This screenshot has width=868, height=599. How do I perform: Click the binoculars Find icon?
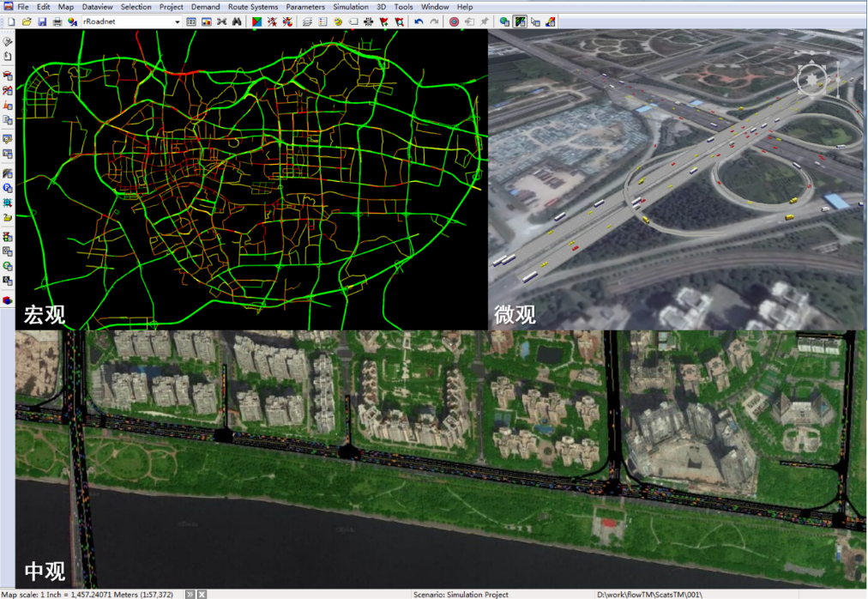(237, 21)
